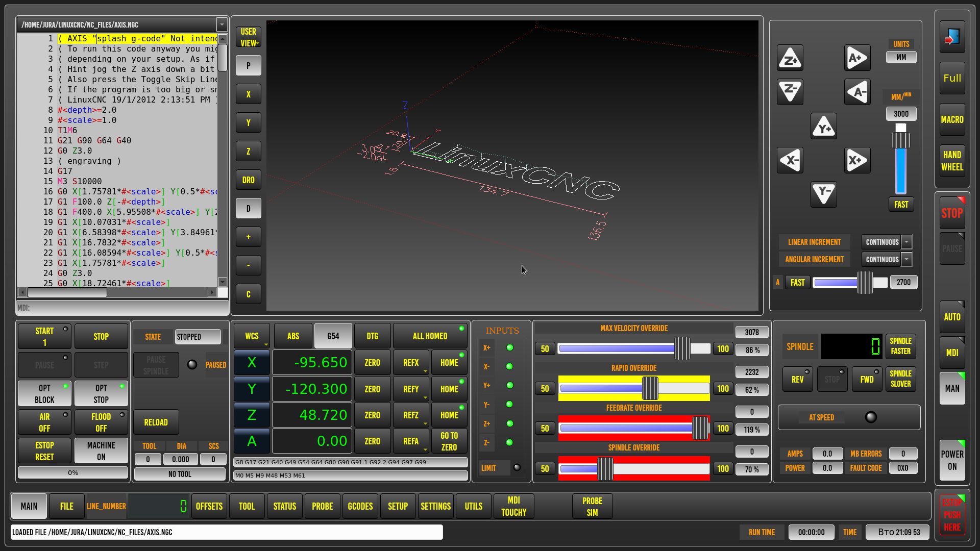Click the Y axis label in DRO

[x=252, y=389]
